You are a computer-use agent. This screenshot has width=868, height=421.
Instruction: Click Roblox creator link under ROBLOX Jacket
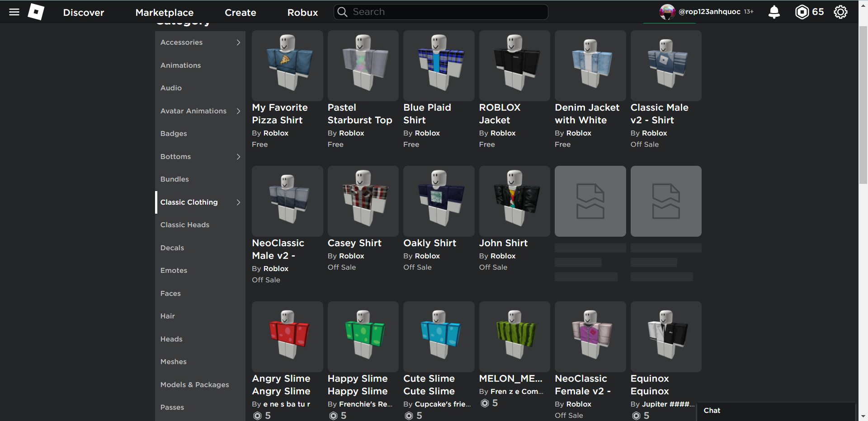click(503, 133)
